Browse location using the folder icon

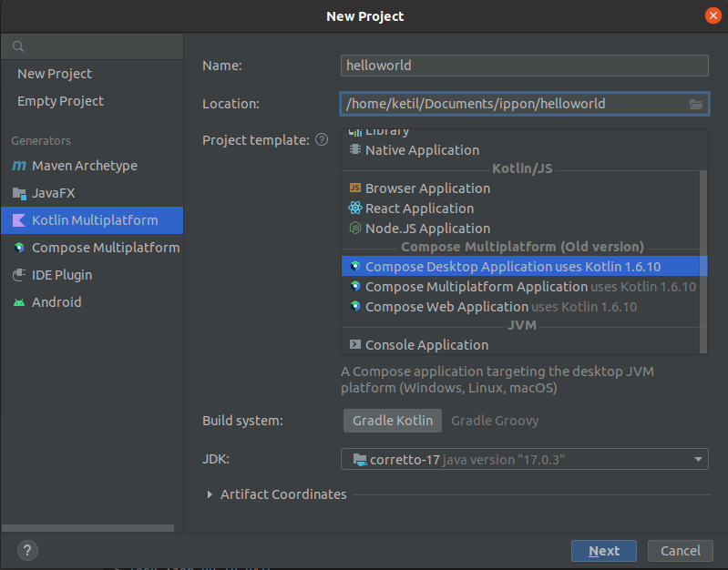(x=696, y=104)
